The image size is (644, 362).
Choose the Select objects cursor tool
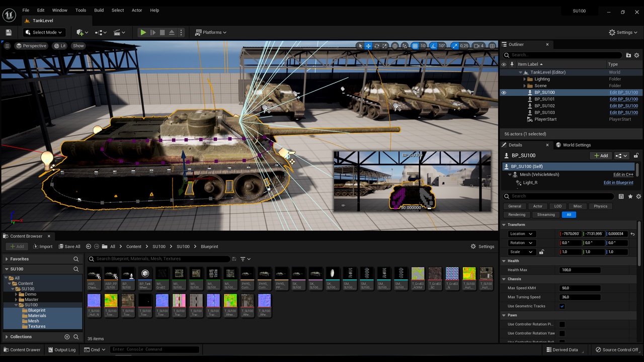(x=360, y=46)
